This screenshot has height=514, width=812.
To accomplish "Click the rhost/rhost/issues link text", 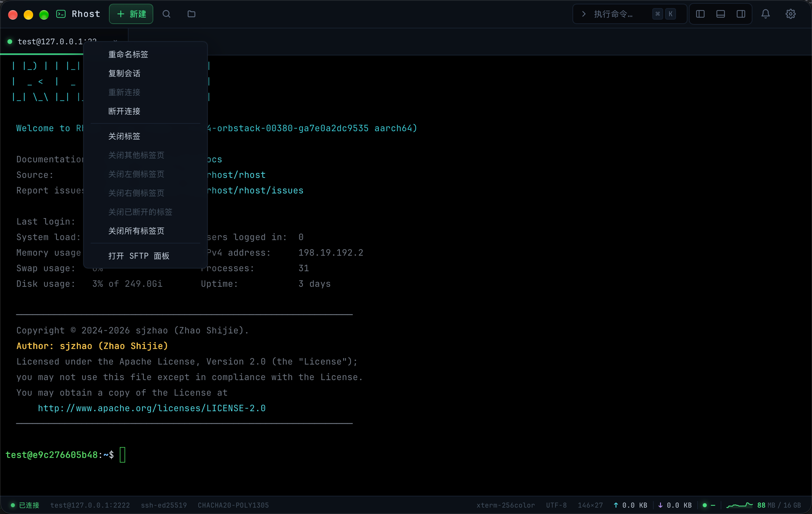I will tap(255, 190).
